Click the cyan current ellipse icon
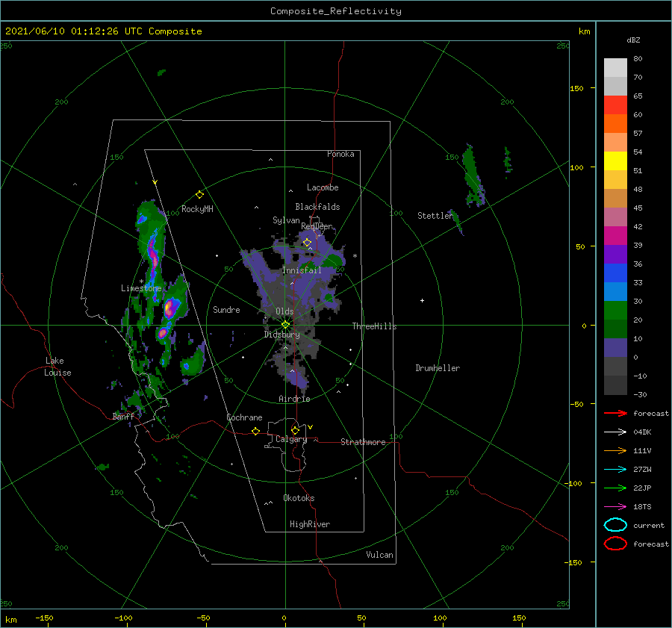The image size is (672, 628). [615, 525]
